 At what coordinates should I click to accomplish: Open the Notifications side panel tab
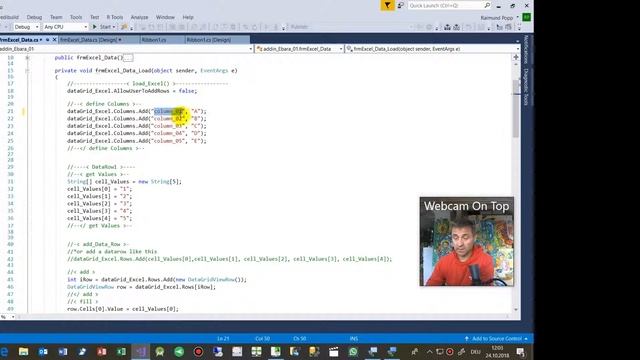point(526,49)
